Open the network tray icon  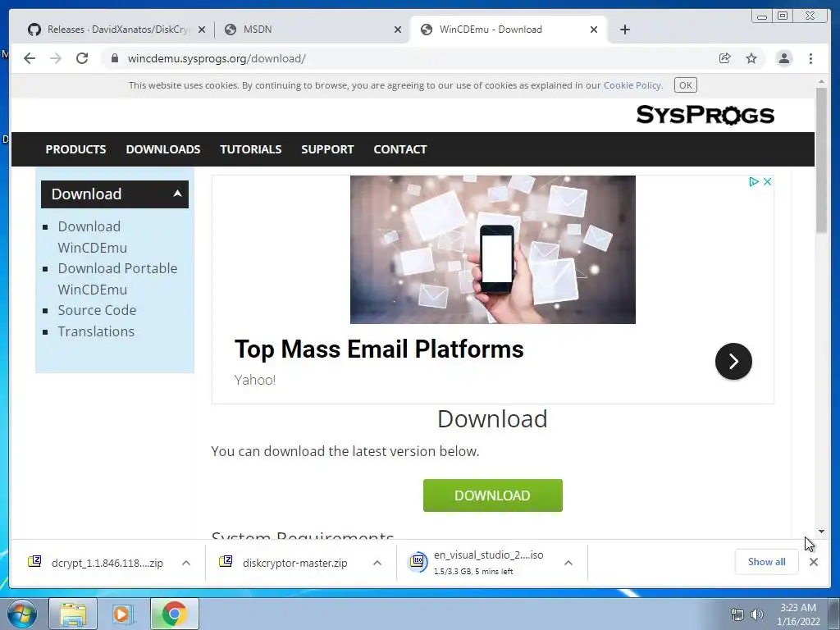click(x=737, y=614)
